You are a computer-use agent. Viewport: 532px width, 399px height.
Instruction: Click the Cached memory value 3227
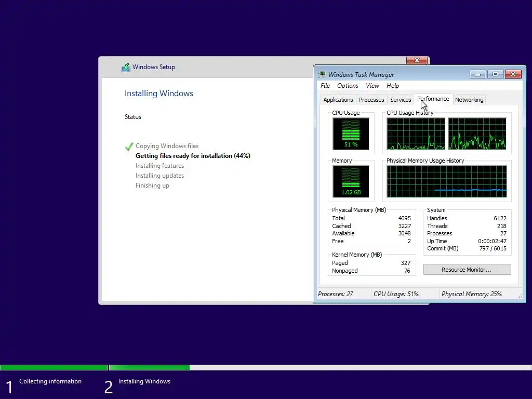pyautogui.click(x=404, y=226)
